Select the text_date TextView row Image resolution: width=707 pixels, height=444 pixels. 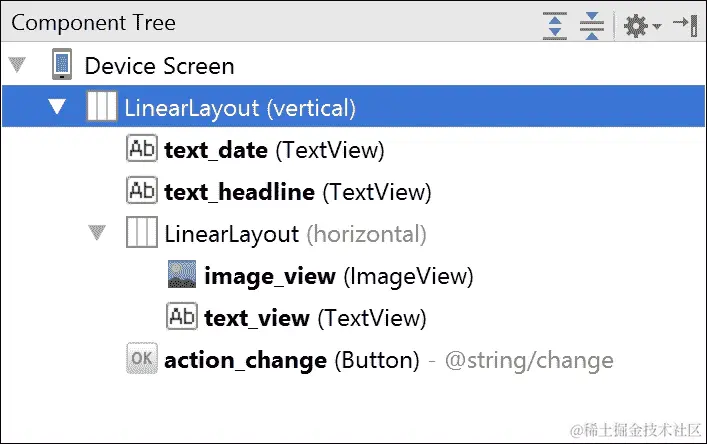216,150
